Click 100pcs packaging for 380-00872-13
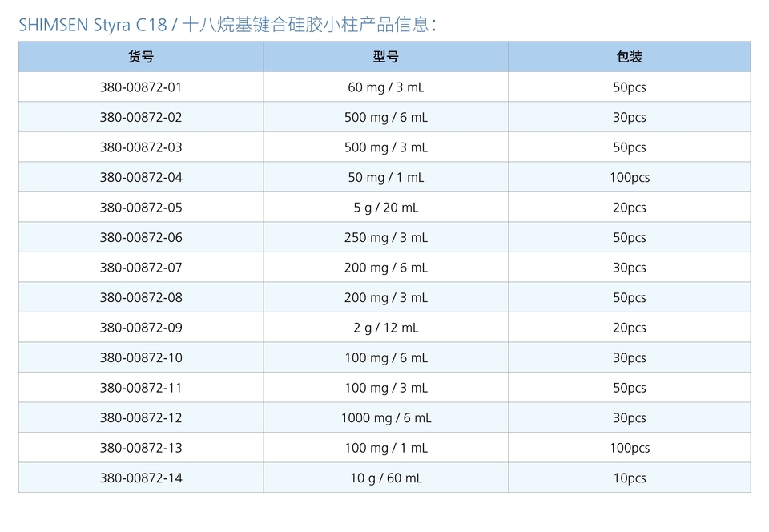This screenshot has height=532, width=769. pos(629,448)
